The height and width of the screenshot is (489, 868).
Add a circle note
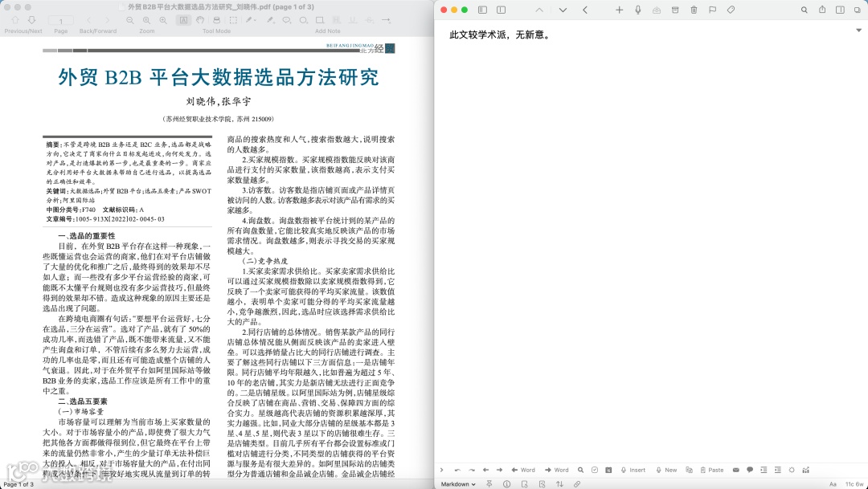point(303,20)
